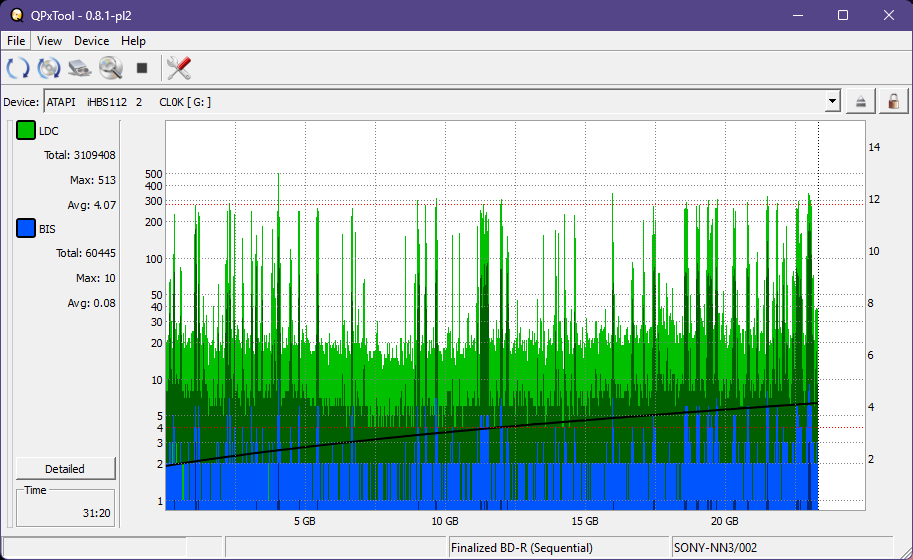This screenshot has height=560, width=913.
Task: Click the load disc media icon
Action: (49, 68)
